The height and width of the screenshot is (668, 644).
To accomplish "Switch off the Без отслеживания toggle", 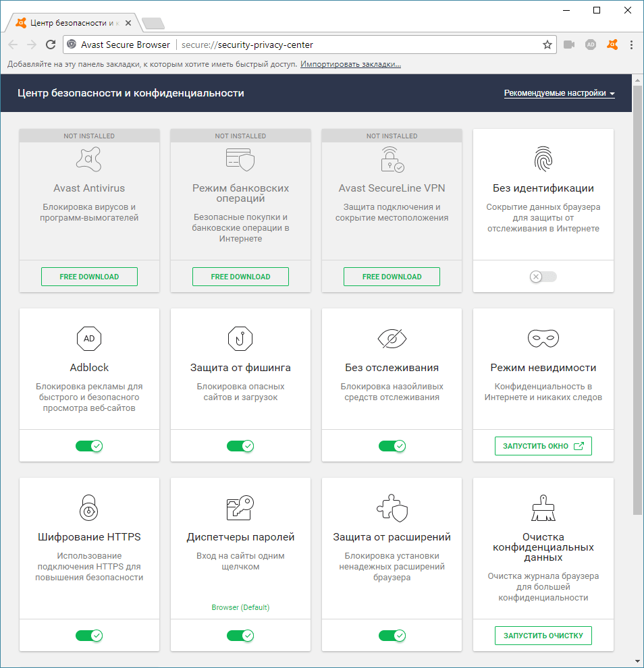I will click(x=392, y=446).
